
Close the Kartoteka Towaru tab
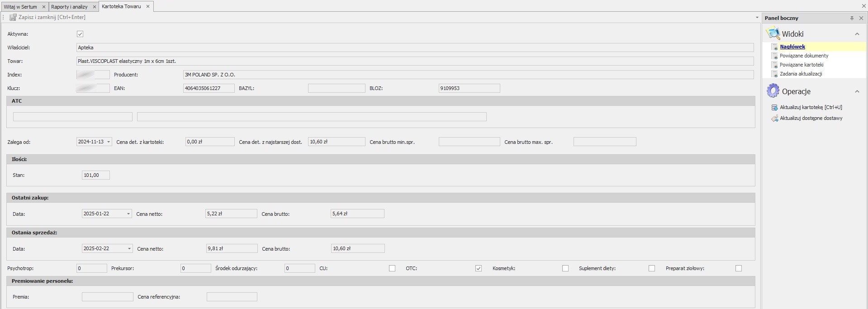148,6
